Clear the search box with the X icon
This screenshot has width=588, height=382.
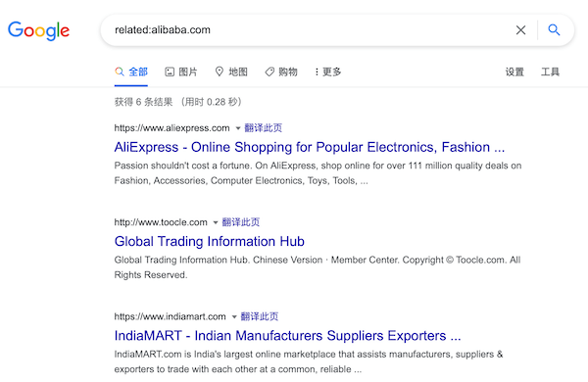520,30
